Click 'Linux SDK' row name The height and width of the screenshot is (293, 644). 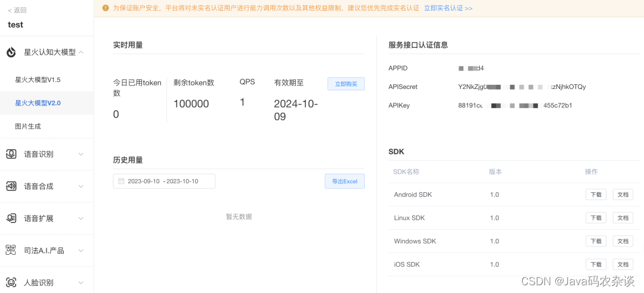(x=409, y=218)
